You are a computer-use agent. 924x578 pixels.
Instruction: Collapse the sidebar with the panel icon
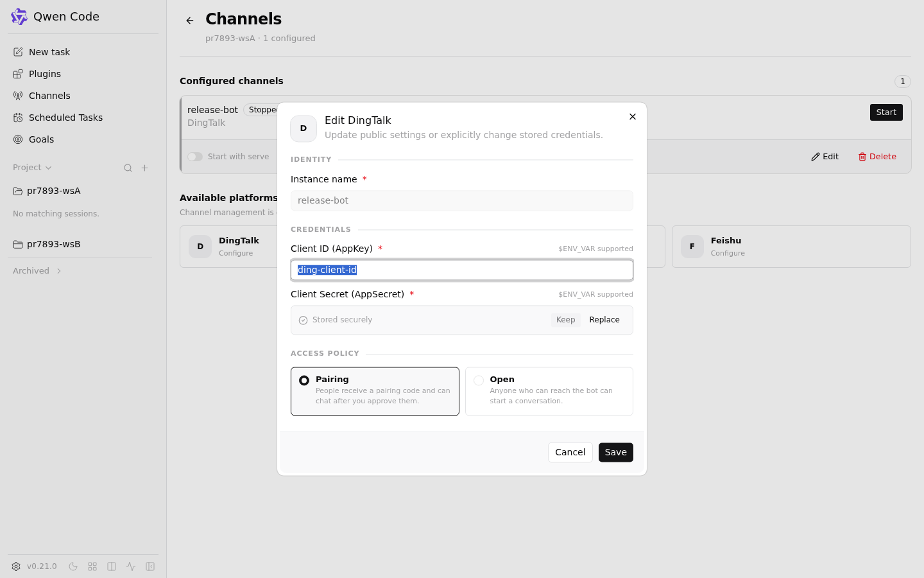(x=150, y=566)
